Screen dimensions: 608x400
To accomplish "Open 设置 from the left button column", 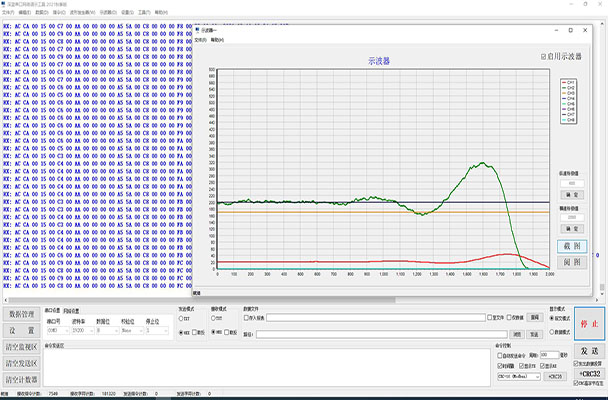I will [22, 330].
